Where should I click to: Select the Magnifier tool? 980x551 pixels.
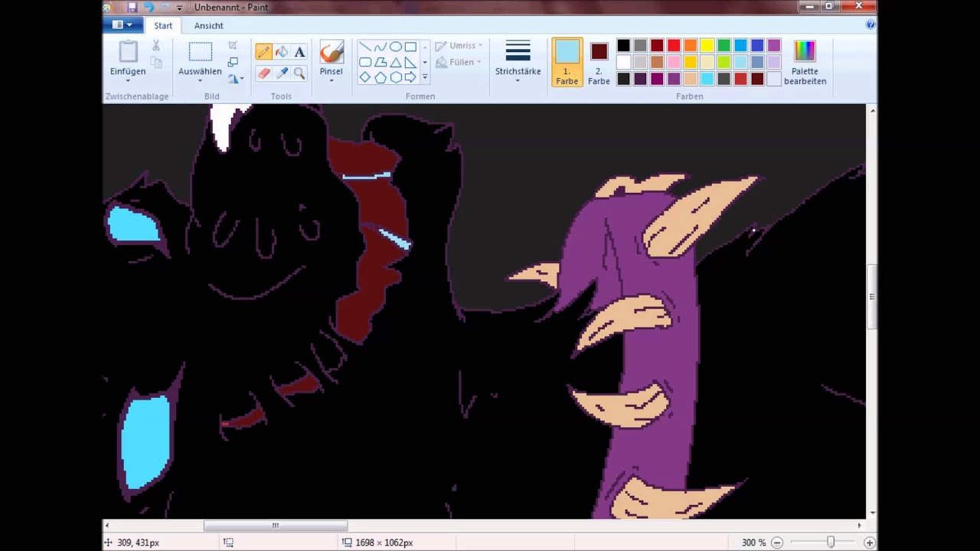click(x=299, y=73)
